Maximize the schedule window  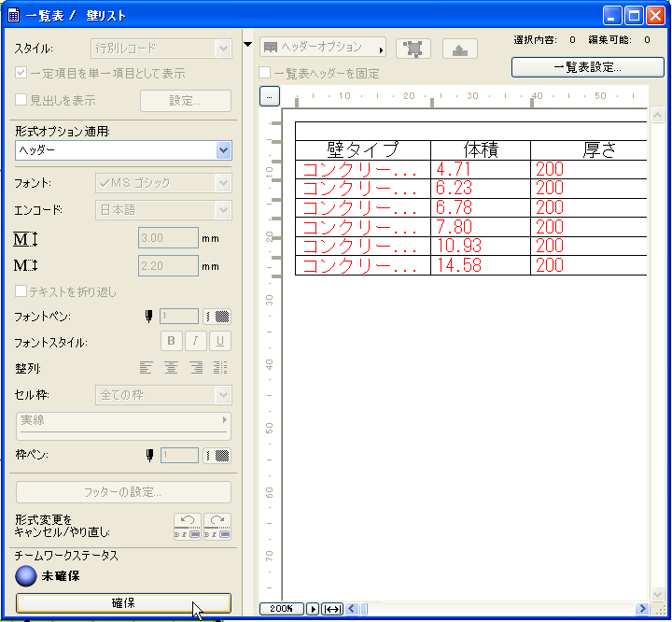pos(634,16)
